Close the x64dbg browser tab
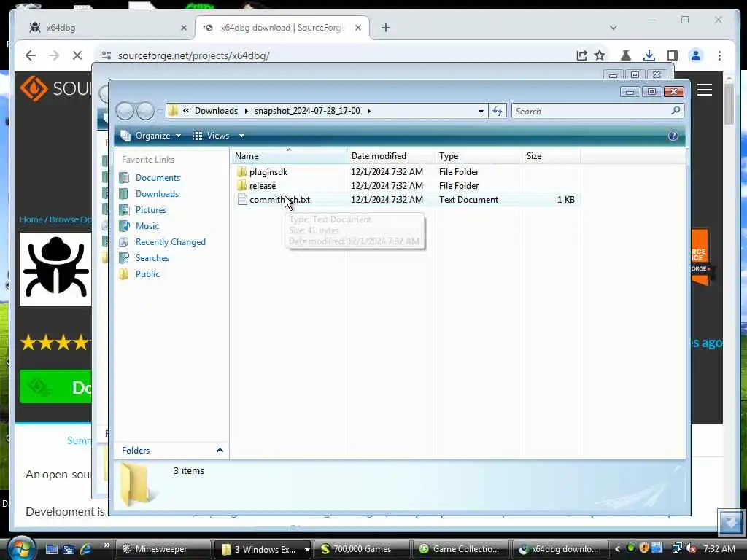Viewport: 747px width, 560px height. pos(184,28)
